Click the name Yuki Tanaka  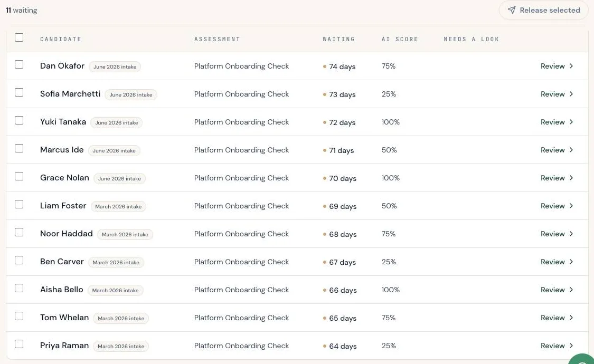point(63,122)
